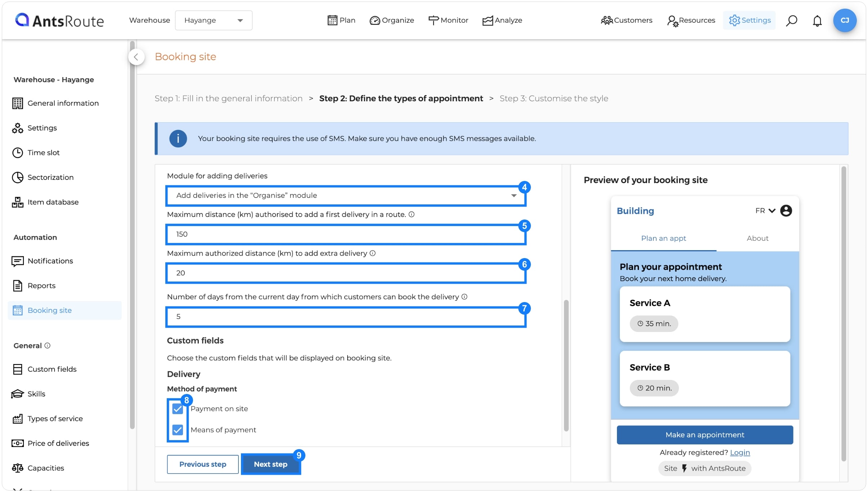Click the Skills graduation cap icon
The height and width of the screenshot is (492, 868).
[17, 394]
